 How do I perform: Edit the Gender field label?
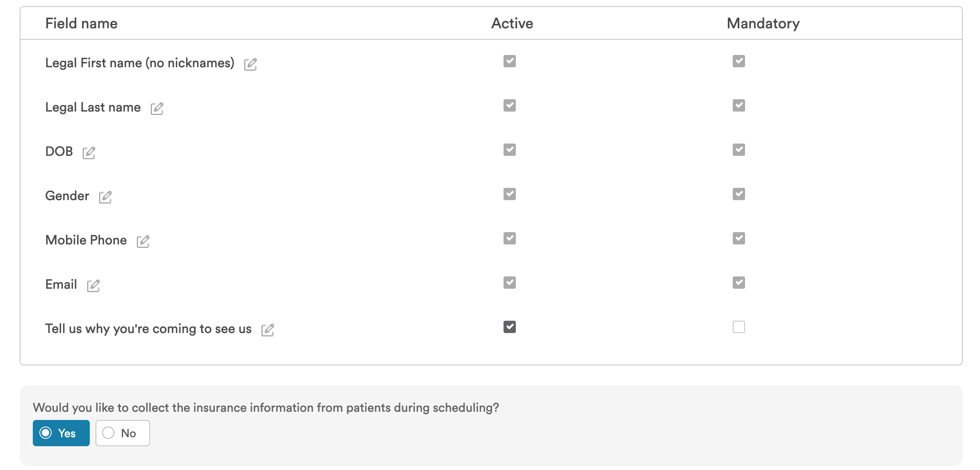105,197
